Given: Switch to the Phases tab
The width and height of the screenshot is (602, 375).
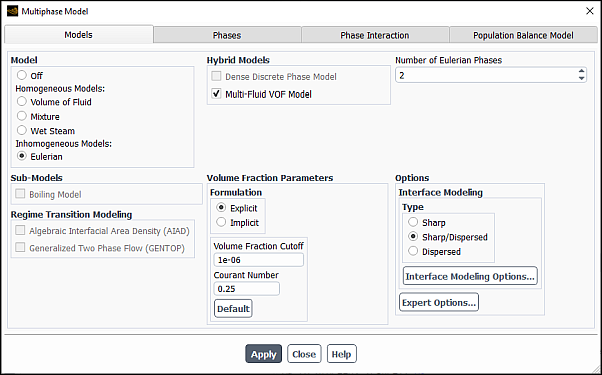Looking at the screenshot, I should click(227, 35).
